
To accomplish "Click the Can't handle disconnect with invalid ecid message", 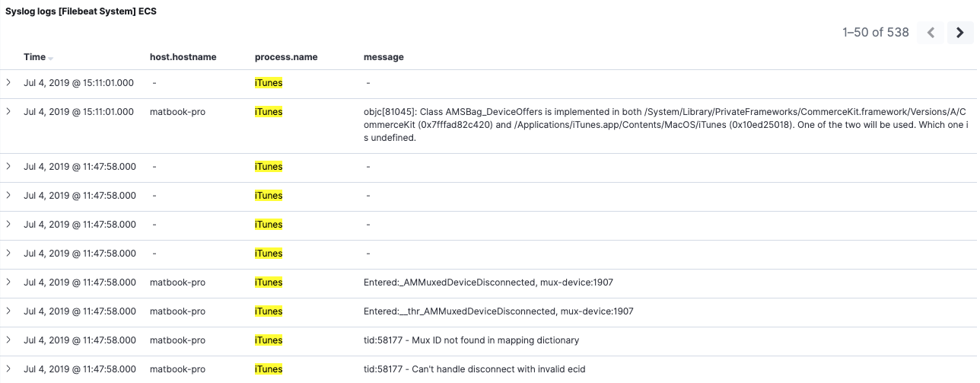I will (x=474, y=369).
